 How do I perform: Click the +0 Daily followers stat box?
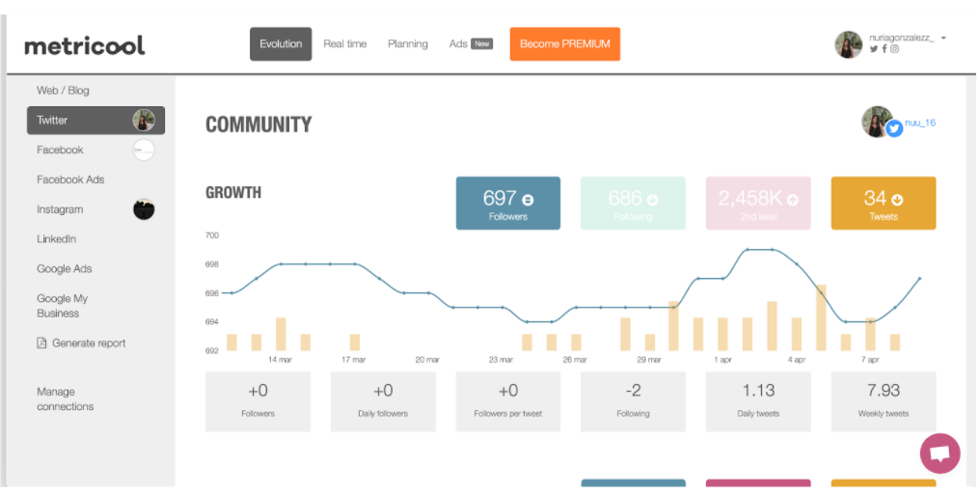[x=383, y=401]
